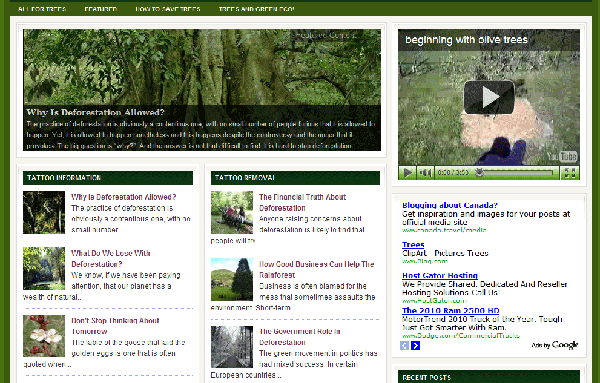Click the Ads by Google label

click(x=554, y=345)
